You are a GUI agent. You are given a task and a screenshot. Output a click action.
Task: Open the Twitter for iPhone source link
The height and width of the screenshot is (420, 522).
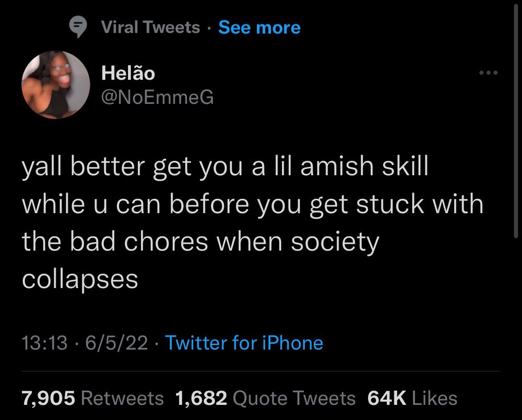[244, 343]
